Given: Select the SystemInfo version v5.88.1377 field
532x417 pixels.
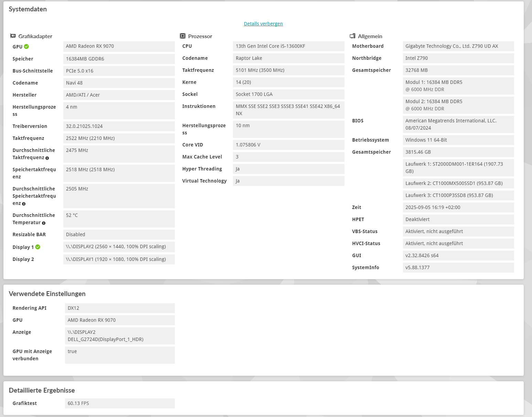Looking at the screenshot, I should tap(458, 267).
